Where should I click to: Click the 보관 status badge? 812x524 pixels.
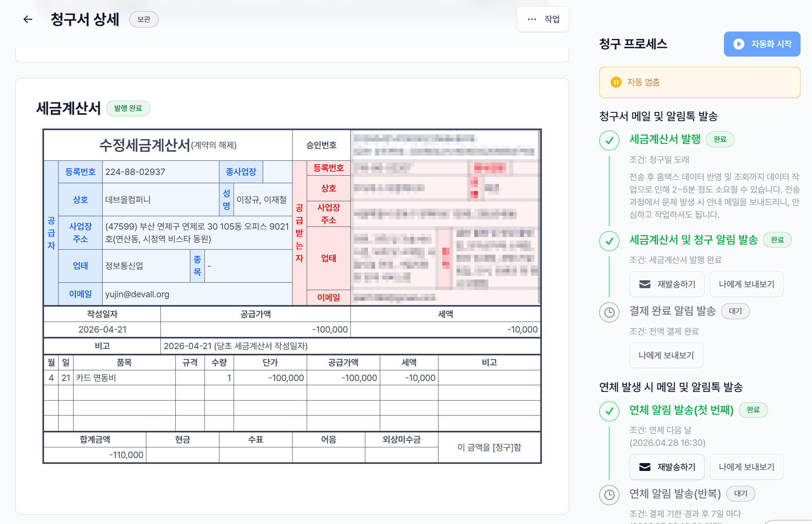coord(144,19)
